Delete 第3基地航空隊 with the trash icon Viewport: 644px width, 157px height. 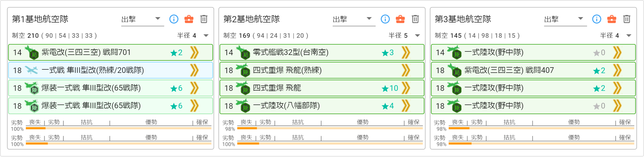pyautogui.click(x=627, y=19)
